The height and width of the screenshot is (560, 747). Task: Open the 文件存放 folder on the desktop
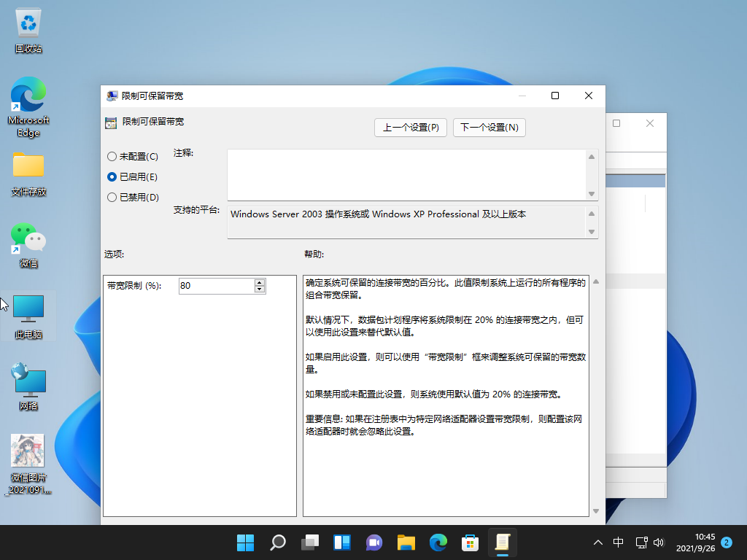point(28,169)
